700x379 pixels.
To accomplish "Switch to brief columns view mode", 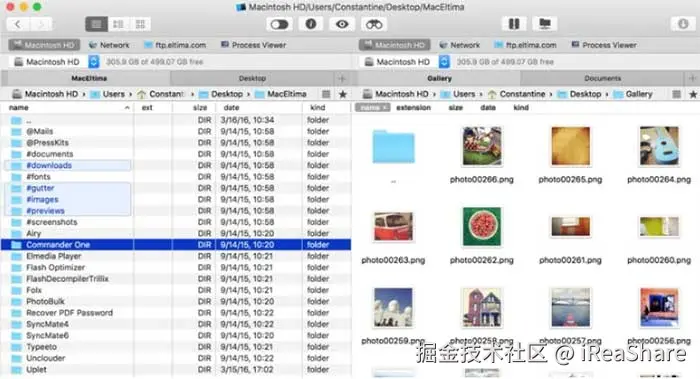I will 118,24.
